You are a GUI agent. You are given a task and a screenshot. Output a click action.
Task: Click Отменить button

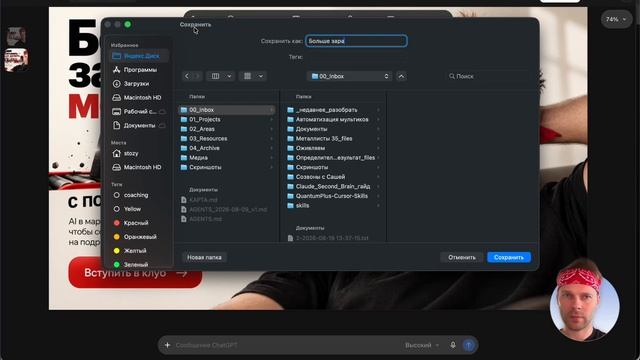tap(462, 258)
